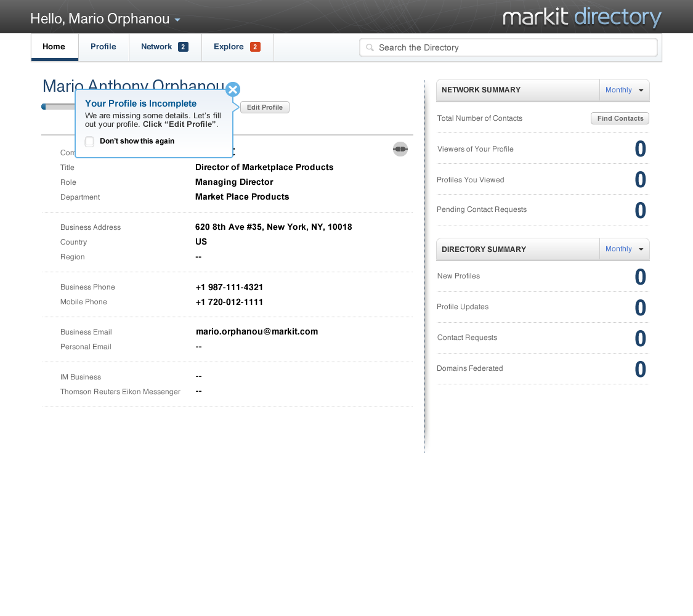Click the Edit Profile button

coord(265,107)
